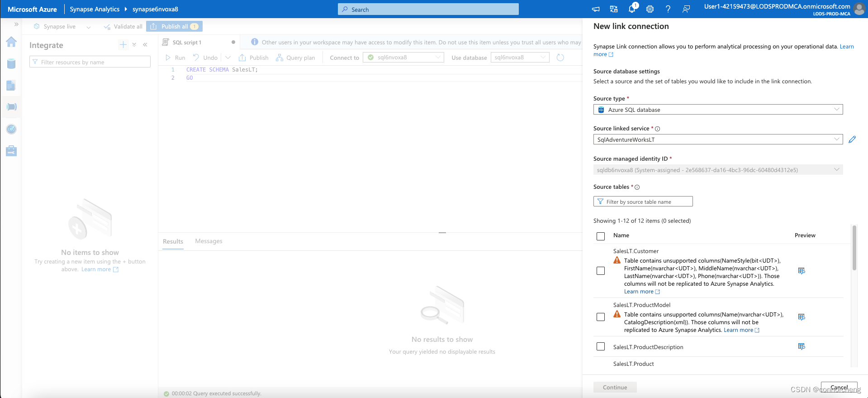Open Learn more link for ProductModel warning
The image size is (868, 398).
click(x=741, y=330)
